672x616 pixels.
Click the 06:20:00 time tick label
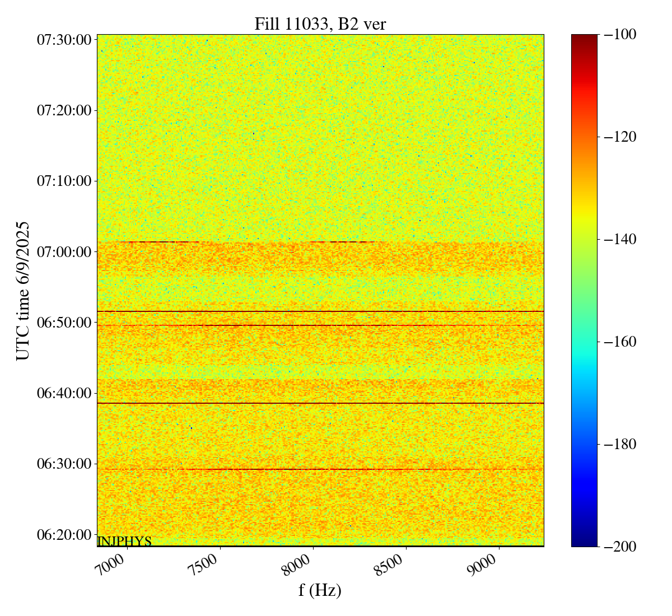64,534
